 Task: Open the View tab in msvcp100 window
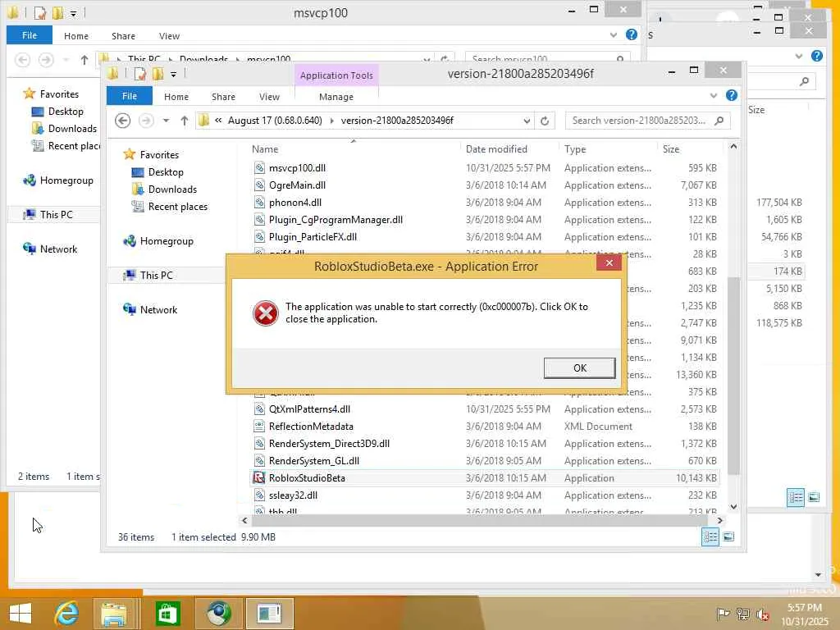[x=169, y=36]
